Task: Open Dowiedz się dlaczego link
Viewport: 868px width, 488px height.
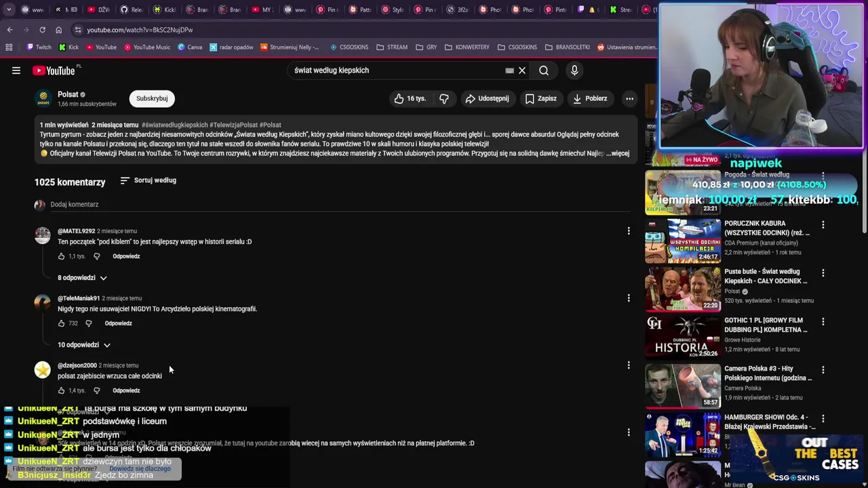Action: click(140, 468)
